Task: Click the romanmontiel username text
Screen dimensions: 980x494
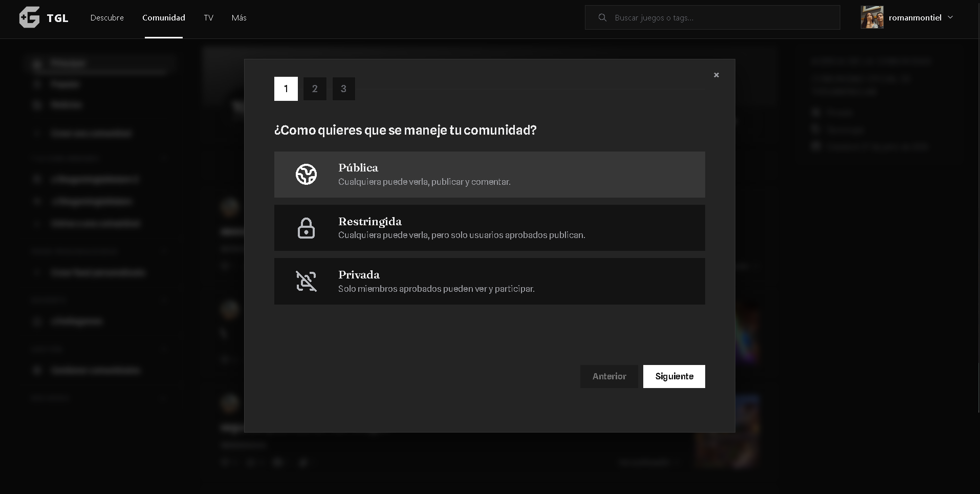Action: (915, 17)
